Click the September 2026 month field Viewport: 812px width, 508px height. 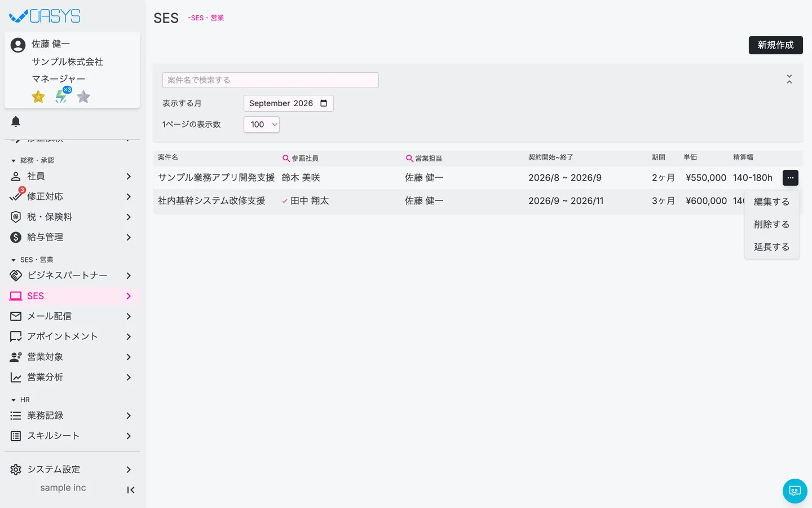click(x=288, y=103)
